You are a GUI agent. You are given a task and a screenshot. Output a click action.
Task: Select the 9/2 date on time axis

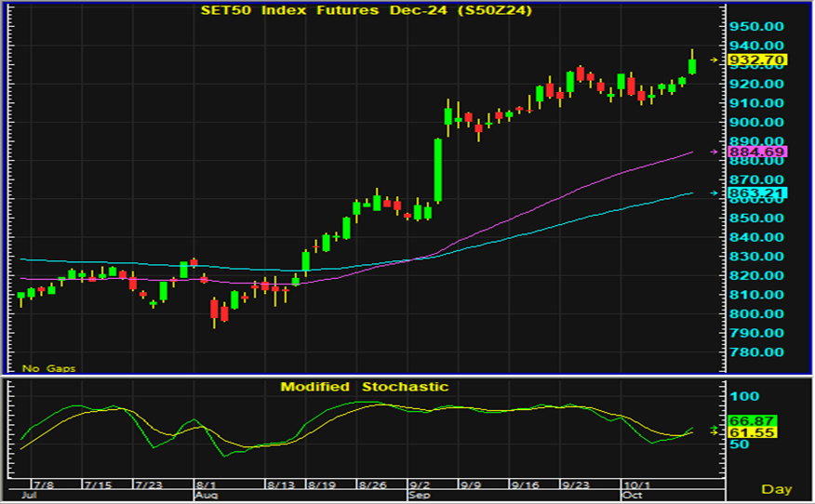pyautogui.click(x=420, y=485)
